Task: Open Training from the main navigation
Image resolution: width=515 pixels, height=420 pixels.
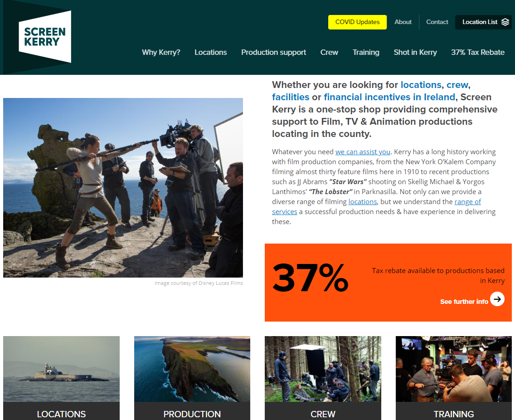Action: point(366,52)
